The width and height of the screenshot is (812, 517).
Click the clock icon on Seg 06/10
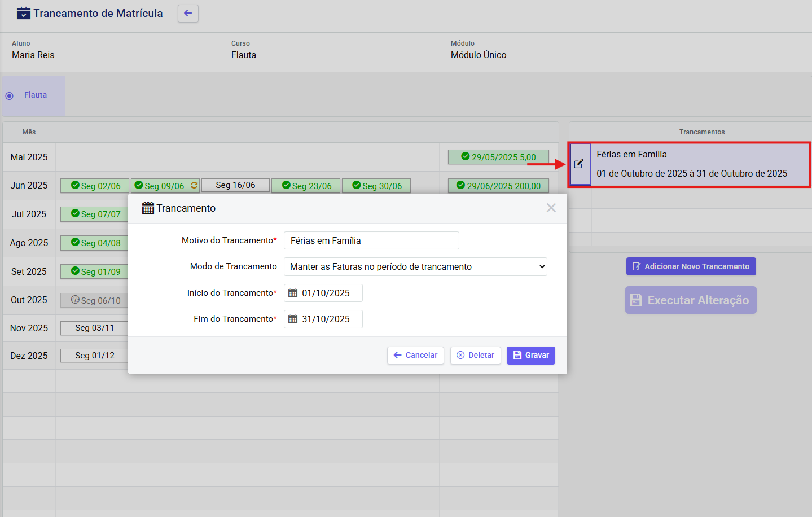[x=75, y=300]
